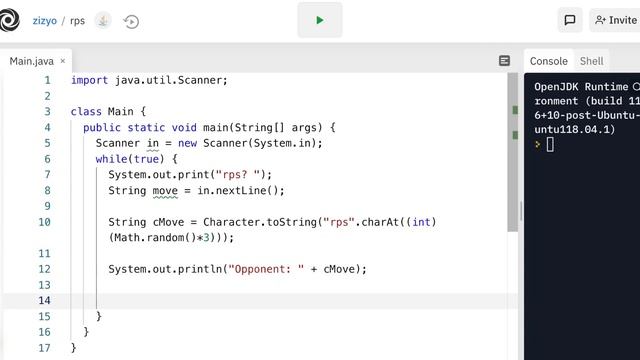Viewport: 640px width, 360px height.
Task: Click 'while(true)' on line 6
Action: 130,159
